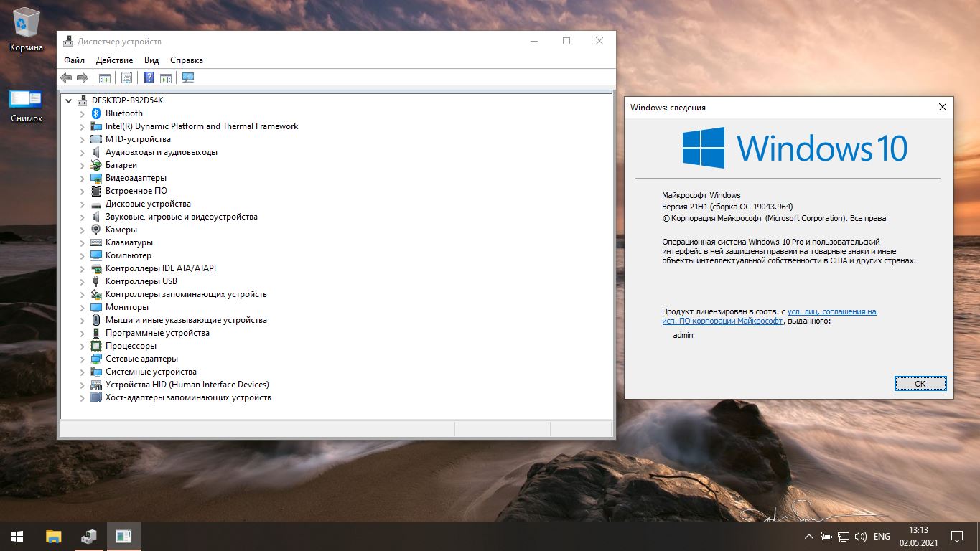Open the Файл menu
980x551 pixels.
[74, 60]
